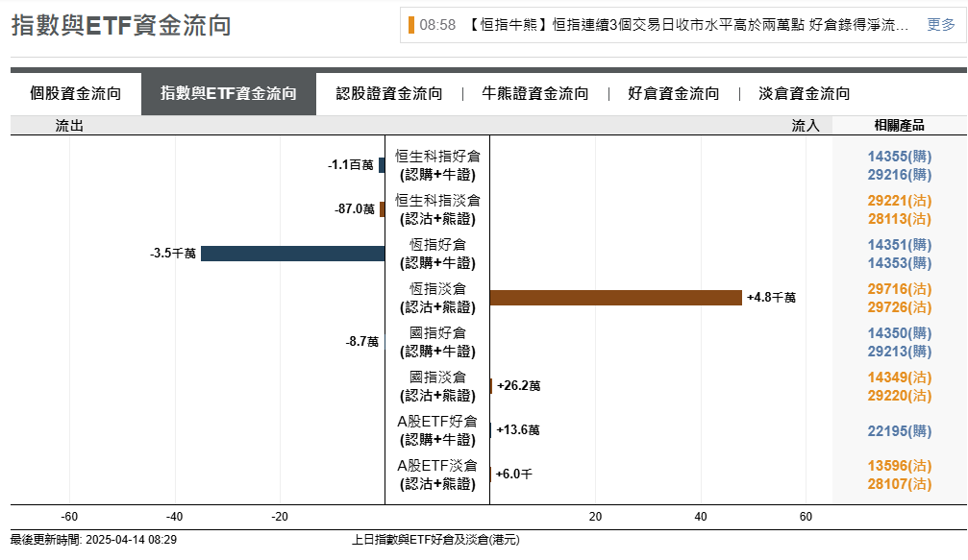
Task: Open related product 14355(購)
Action: coord(899,157)
